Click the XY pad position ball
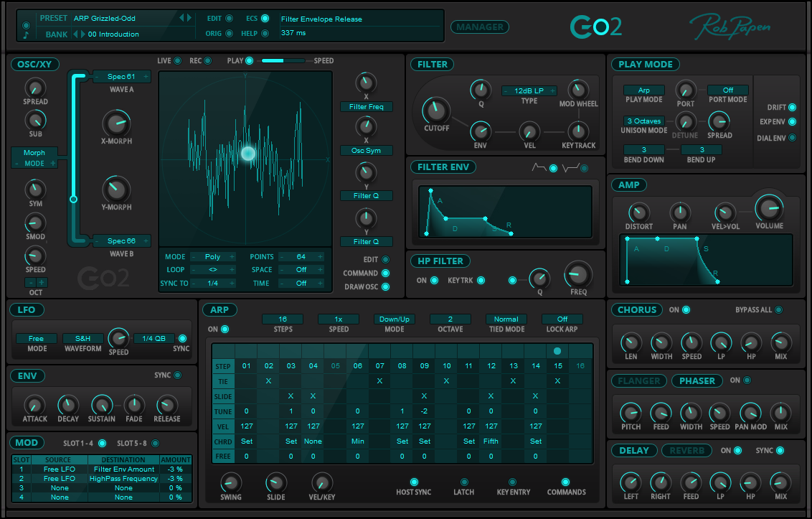This screenshot has height=519, width=812. coord(248,153)
